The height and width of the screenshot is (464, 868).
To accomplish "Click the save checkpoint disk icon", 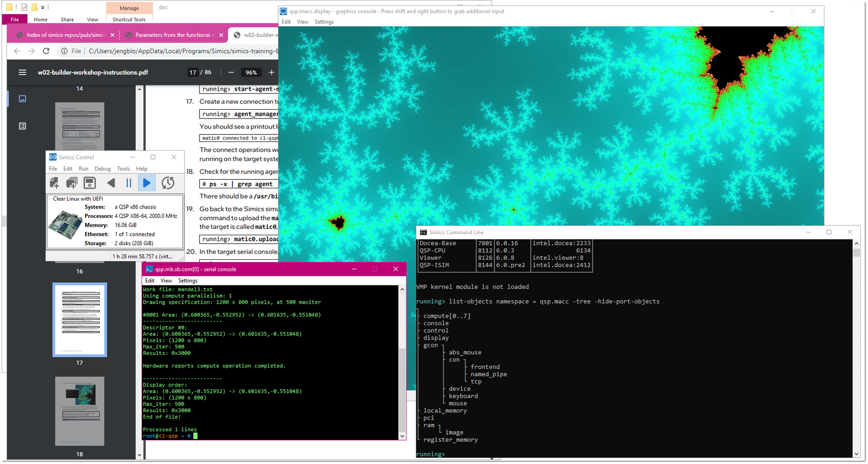I will [x=89, y=183].
